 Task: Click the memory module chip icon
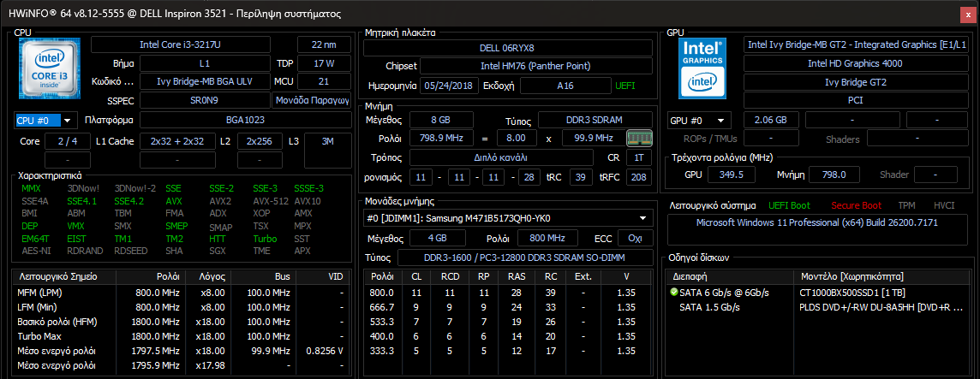pos(639,138)
